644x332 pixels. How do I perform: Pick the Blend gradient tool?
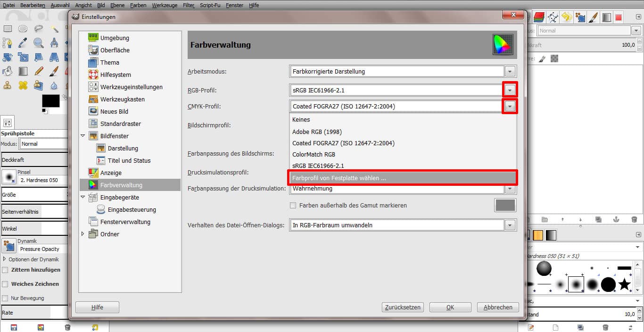[x=23, y=71]
